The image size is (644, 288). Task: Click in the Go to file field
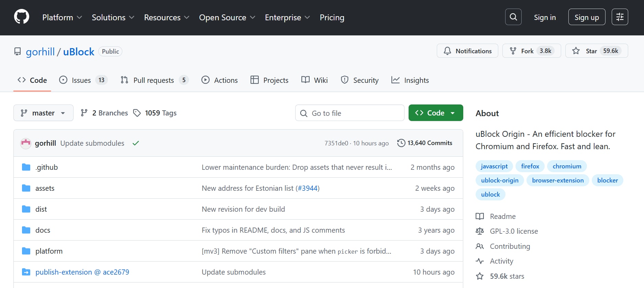coord(350,113)
